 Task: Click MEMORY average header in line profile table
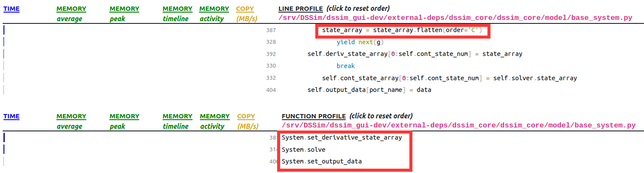click(x=71, y=13)
